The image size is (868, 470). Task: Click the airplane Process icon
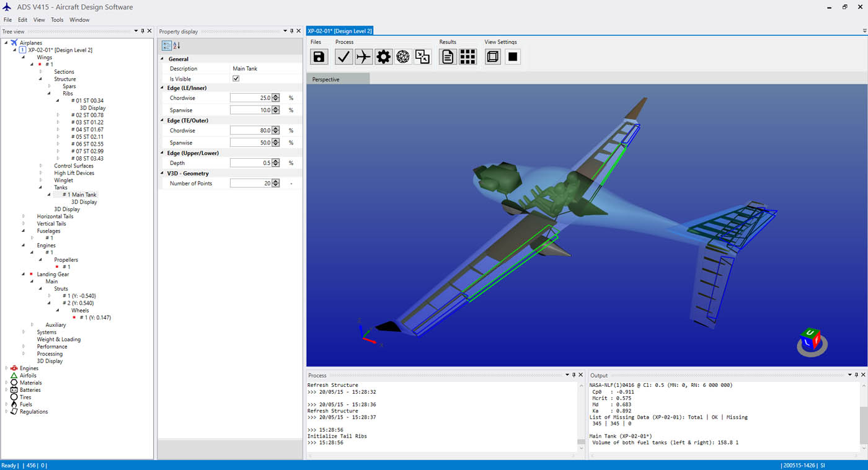(x=363, y=57)
